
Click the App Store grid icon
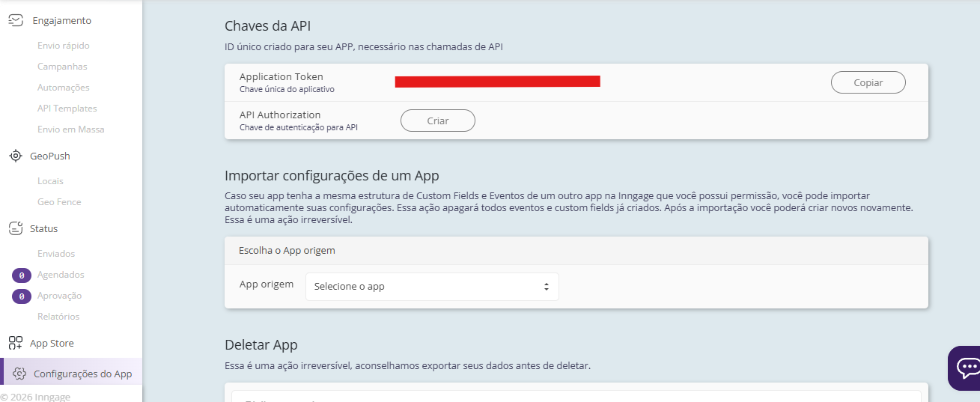pos(16,343)
